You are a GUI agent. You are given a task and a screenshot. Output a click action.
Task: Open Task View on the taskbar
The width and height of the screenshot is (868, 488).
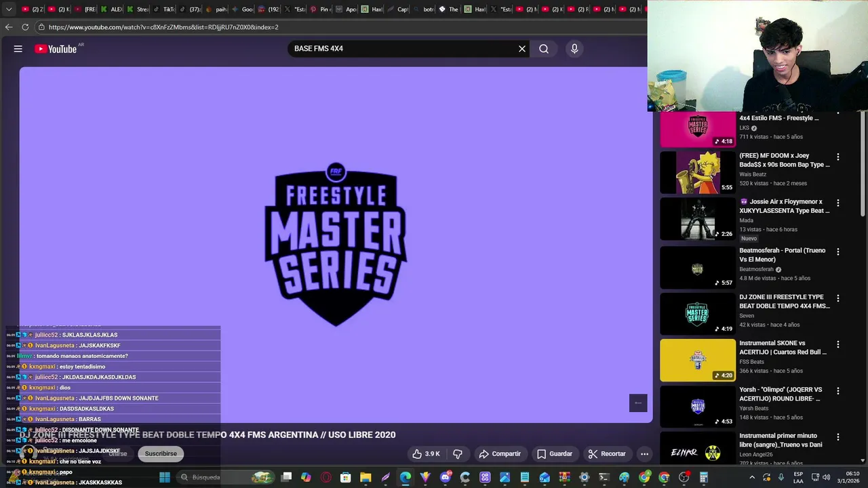click(286, 477)
